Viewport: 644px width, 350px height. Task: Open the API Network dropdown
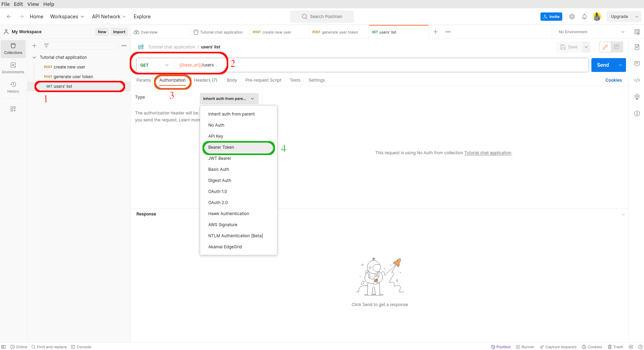pyautogui.click(x=109, y=17)
